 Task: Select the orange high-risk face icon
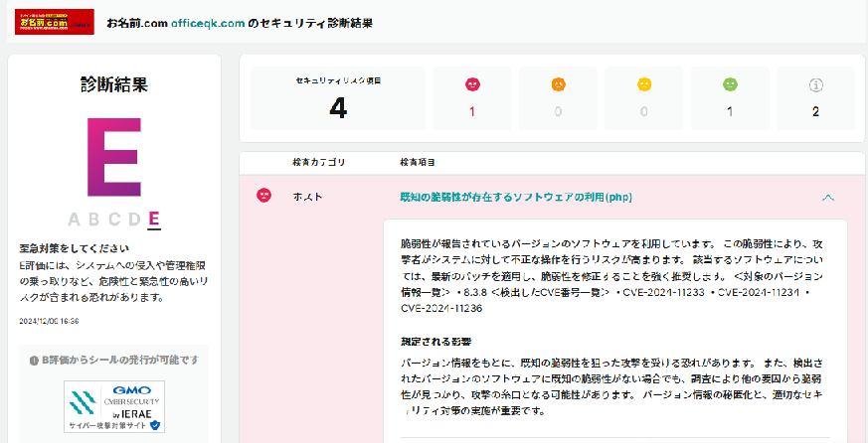click(559, 84)
